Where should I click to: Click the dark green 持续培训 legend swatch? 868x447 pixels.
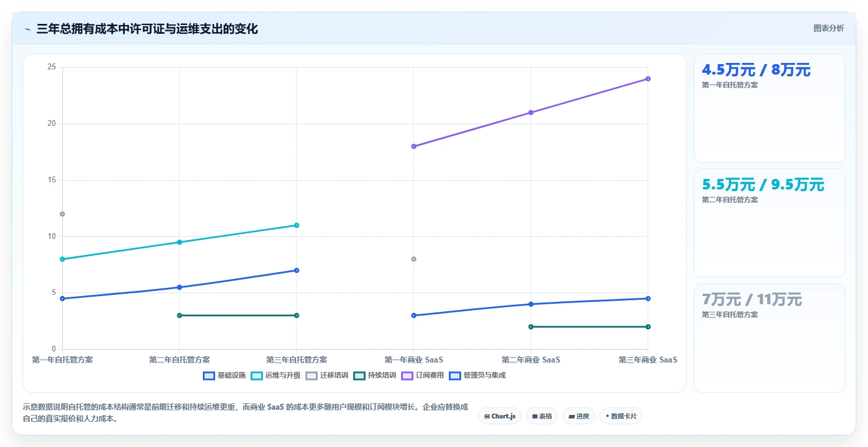tap(360, 375)
